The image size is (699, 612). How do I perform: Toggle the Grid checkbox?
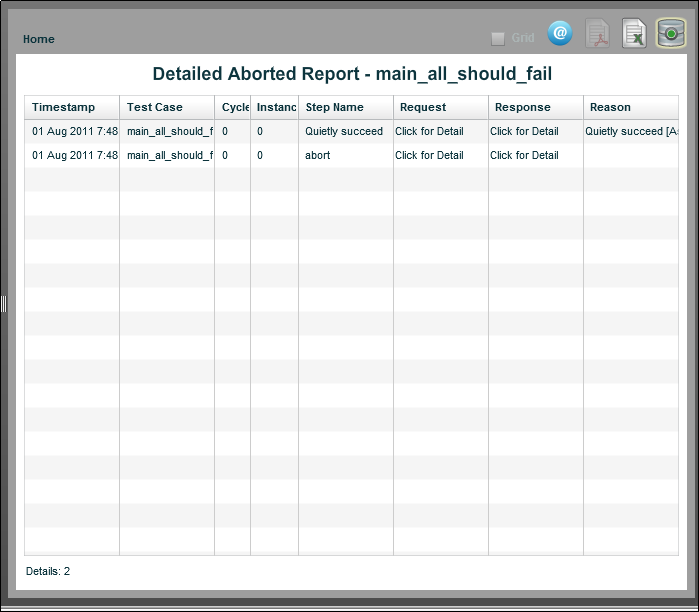click(x=498, y=39)
